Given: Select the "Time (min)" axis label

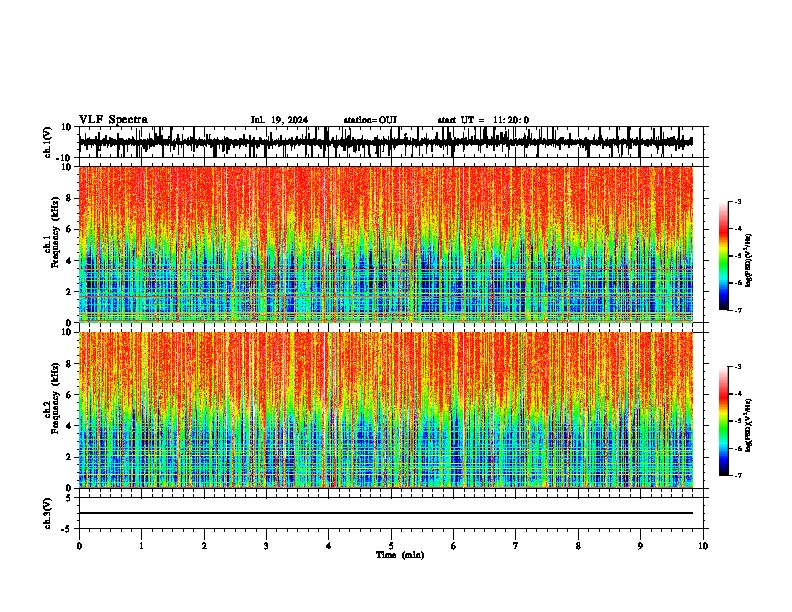Looking at the screenshot, I should (x=400, y=555).
